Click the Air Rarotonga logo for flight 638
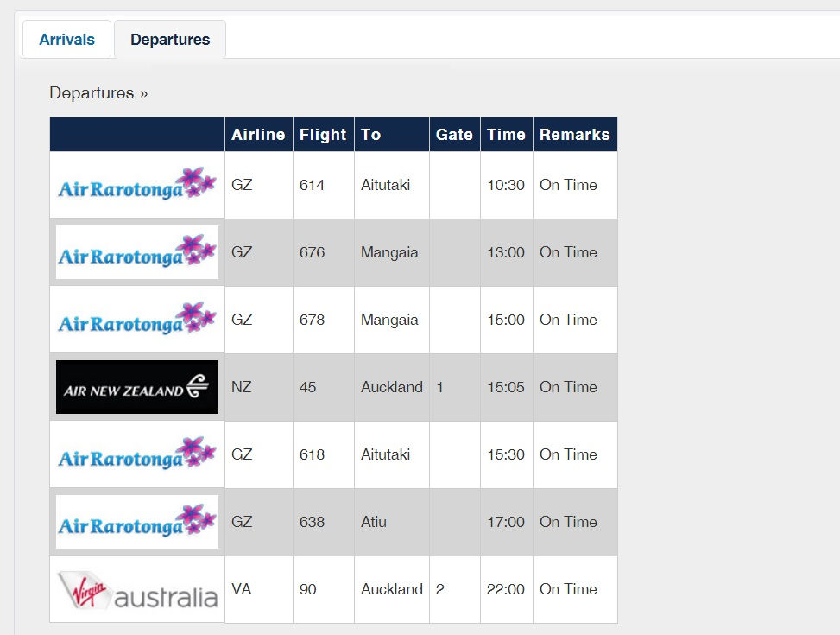840x635 pixels. tap(136, 522)
